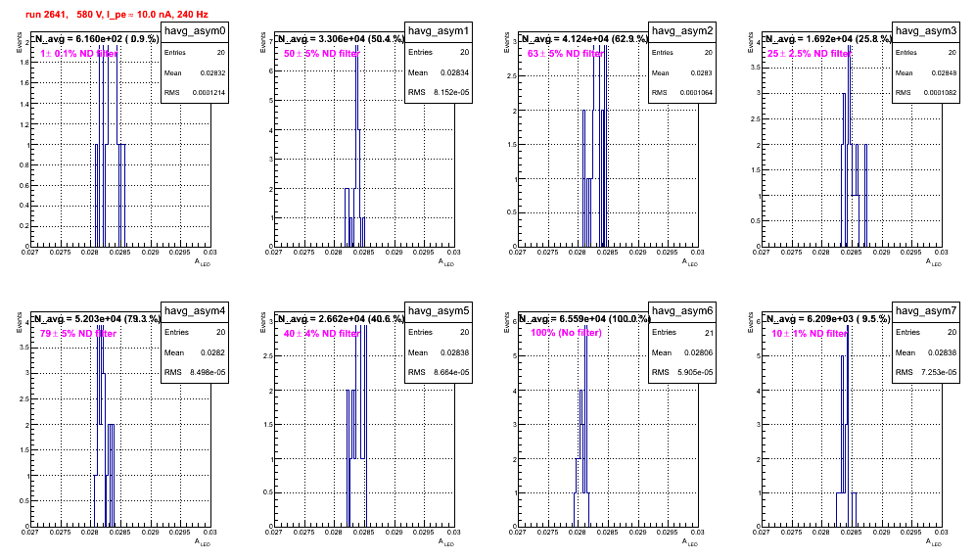Image resolution: width=975 pixels, height=560 pixels.
Task: Pick the magenta 100% (No filter) label
Action: (566, 333)
